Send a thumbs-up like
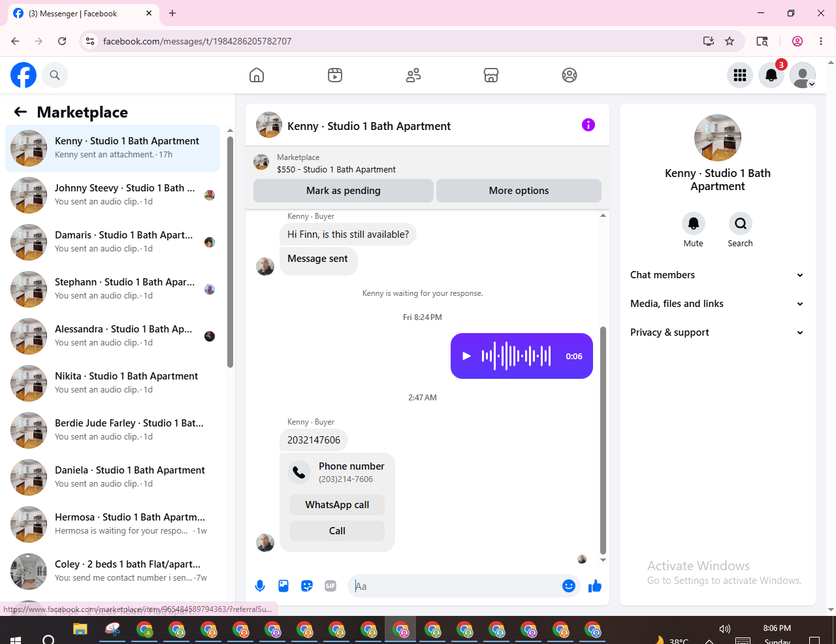The width and height of the screenshot is (836, 644). (595, 586)
